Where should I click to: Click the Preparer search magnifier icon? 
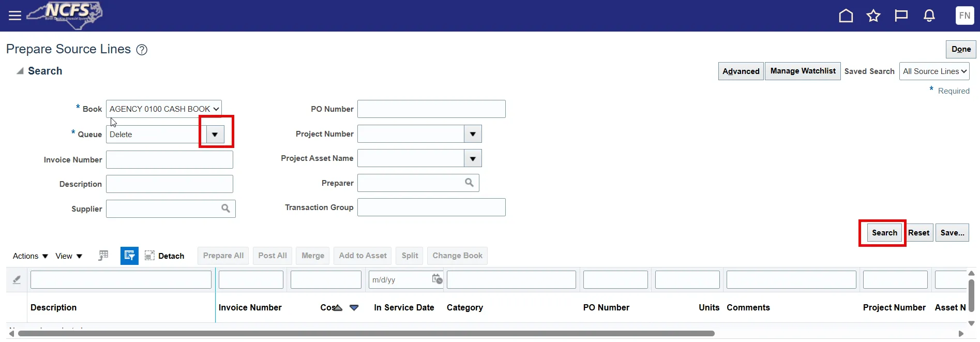click(x=469, y=183)
